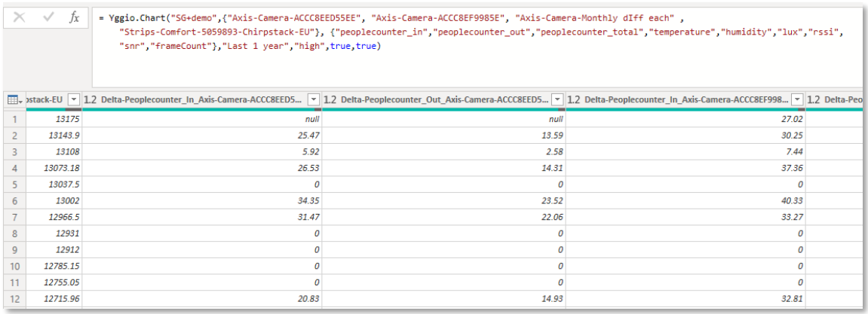The width and height of the screenshot is (868, 314).
Task: Click cell with value 13073.18
Action: [x=54, y=168]
